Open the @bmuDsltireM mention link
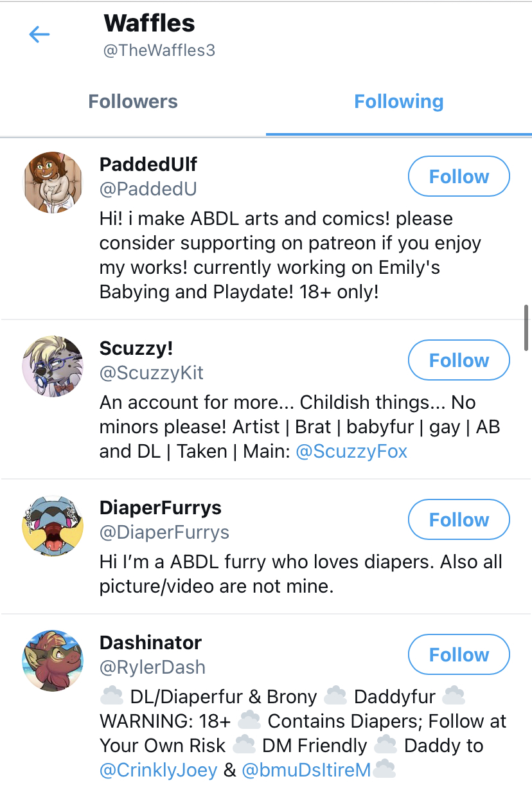This screenshot has height=790, width=532. click(306, 770)
